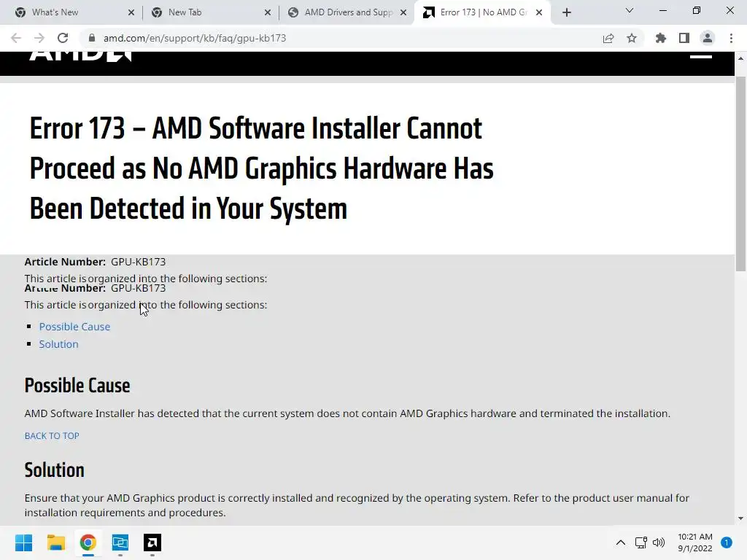Click the address bar URL
747x560 pixels.
pyautogui.click(x=195, y=38)
